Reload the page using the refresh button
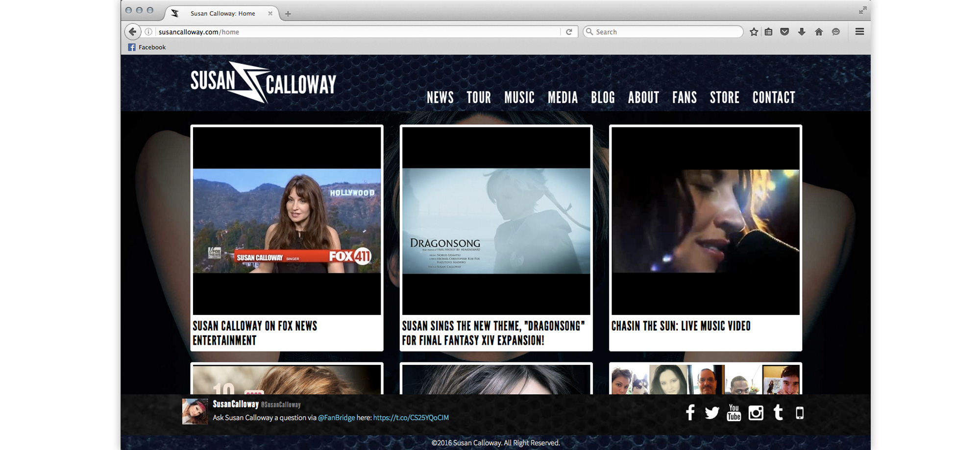The image size is (980, 450). coord(569,32)
